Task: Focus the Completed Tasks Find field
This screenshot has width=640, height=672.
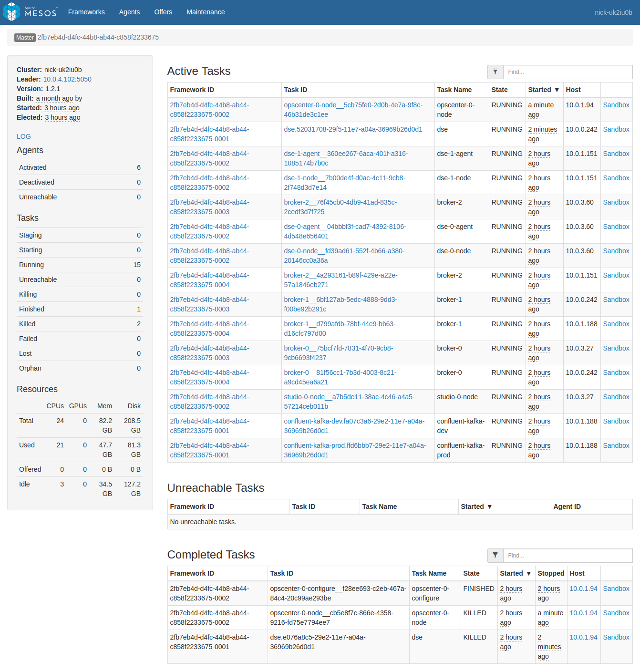Action: pos(568,556)
